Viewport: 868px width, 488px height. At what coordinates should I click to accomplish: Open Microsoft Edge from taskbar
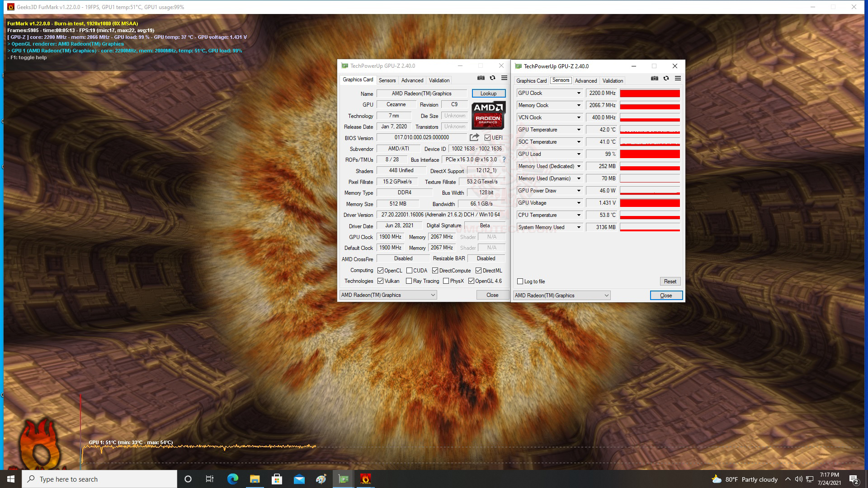point(232,479)
